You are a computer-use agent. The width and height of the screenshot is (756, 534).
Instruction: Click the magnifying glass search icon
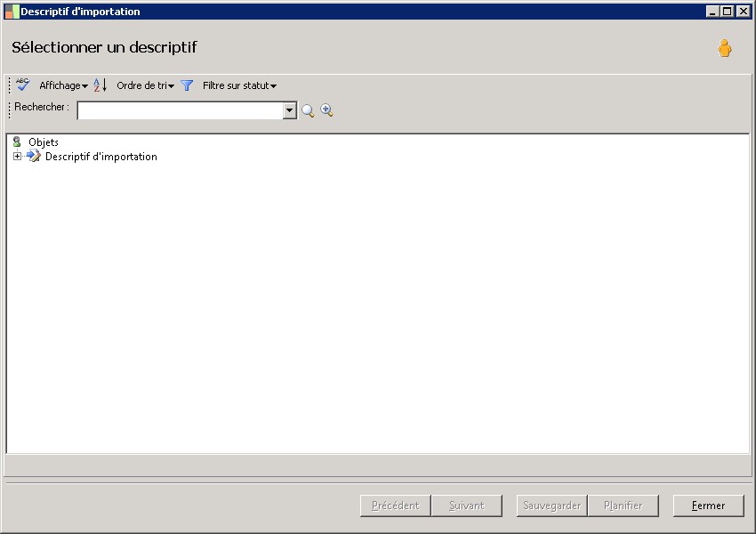[x=308, y=110]
